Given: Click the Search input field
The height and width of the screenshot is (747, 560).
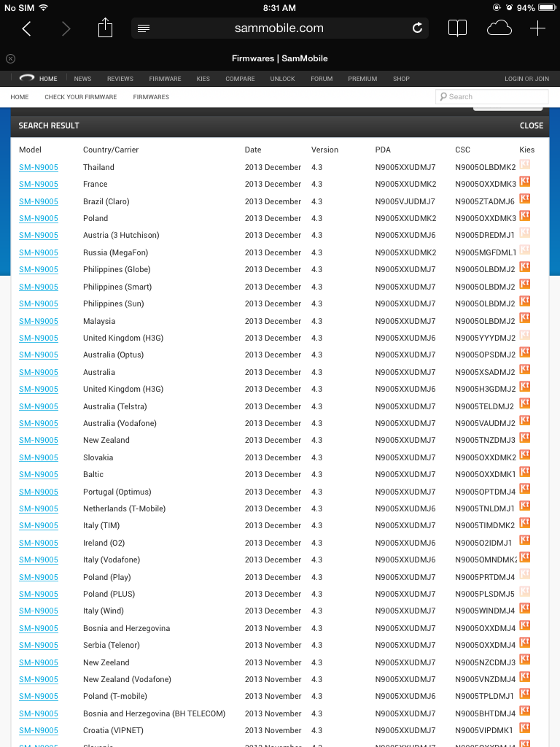Looking at the screenshot, I should coord(492,97).
